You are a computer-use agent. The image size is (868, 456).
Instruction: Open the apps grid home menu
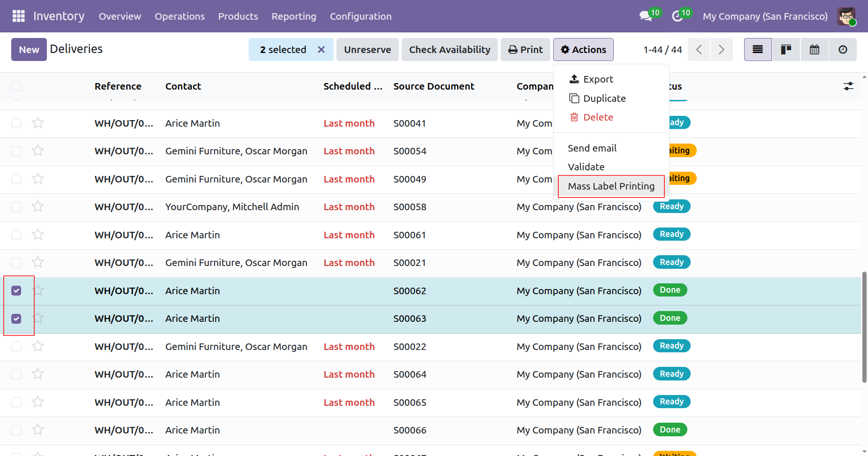(18, 16)
